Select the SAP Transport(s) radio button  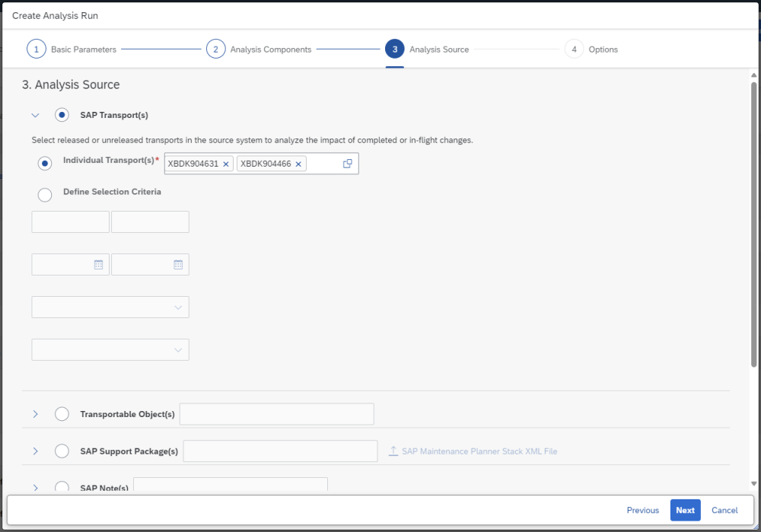pyautogui.click(x=62, y=115)
